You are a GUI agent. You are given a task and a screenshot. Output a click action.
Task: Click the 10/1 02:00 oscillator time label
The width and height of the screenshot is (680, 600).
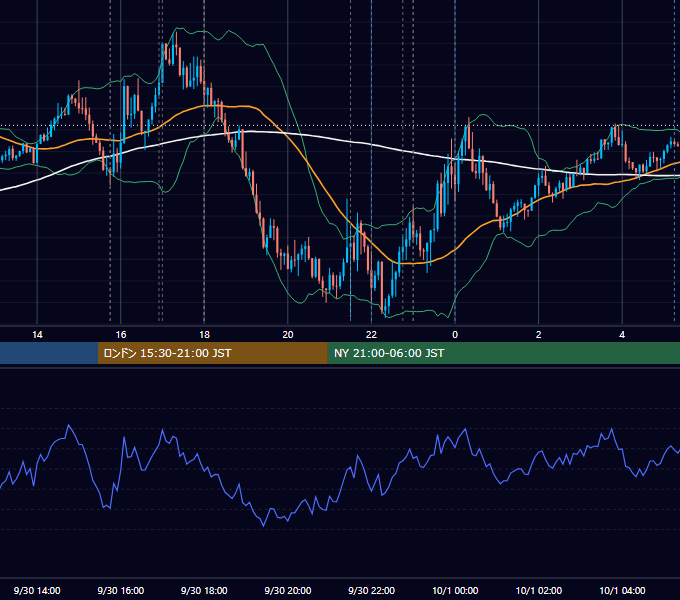539,590
